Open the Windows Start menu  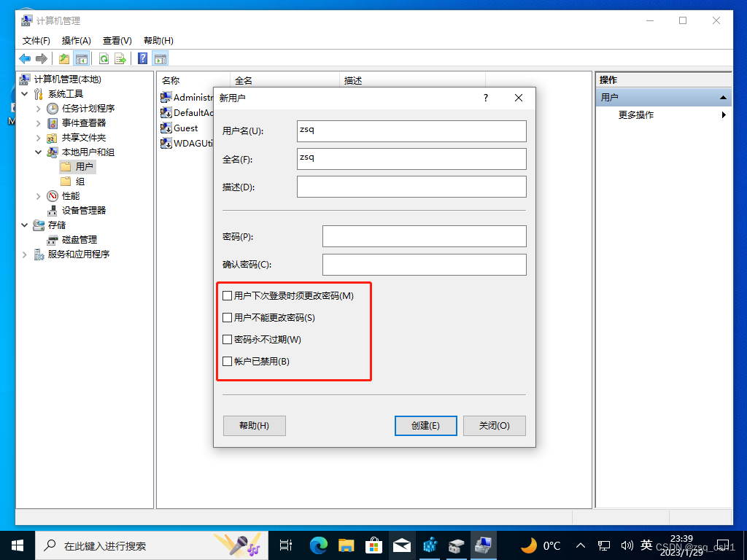tap(18, 545)
